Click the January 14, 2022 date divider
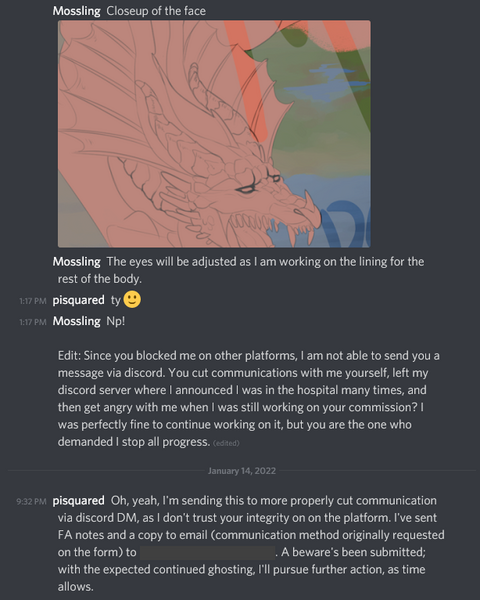480x600 pixels. [242, 471]
